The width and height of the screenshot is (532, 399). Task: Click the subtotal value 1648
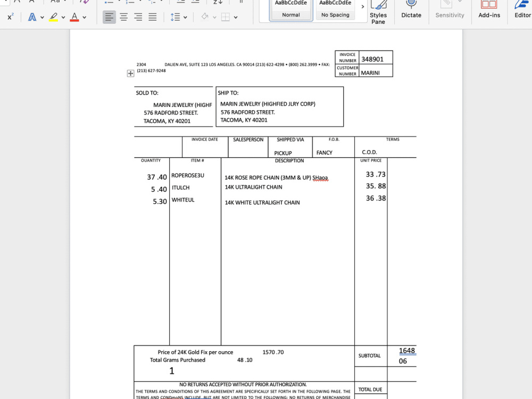(x=407, y=351)
